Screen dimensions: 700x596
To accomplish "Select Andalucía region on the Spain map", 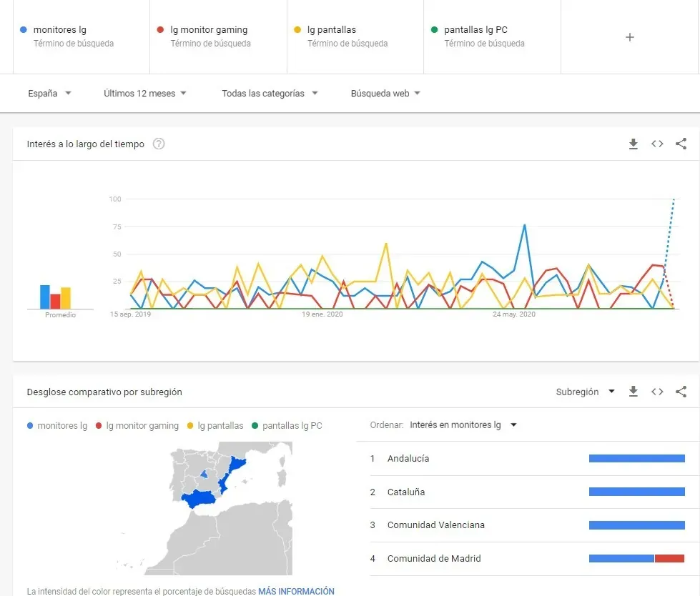I will [198, 498].
